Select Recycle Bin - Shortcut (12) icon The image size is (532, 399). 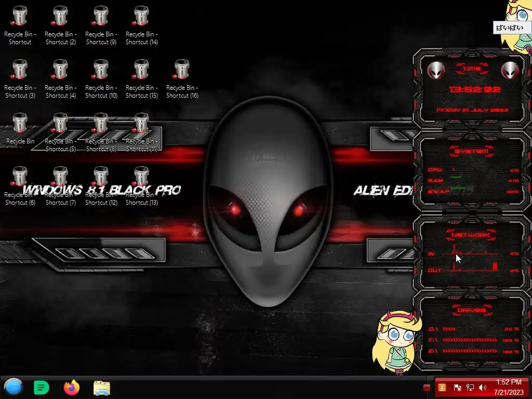[x=101, y=187]
